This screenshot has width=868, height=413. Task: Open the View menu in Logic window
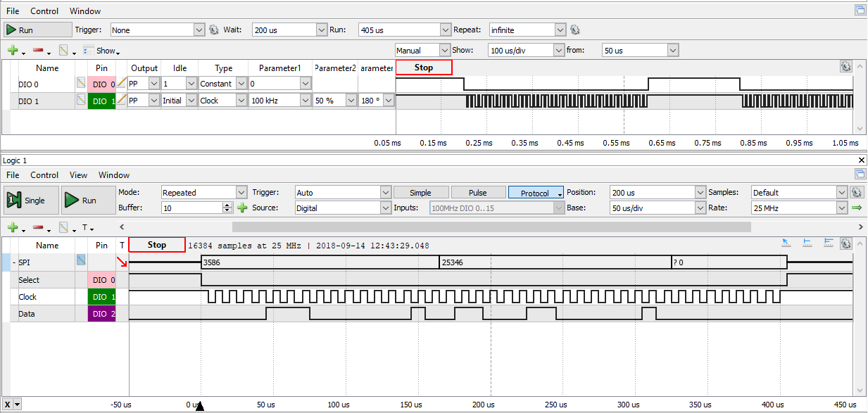coord(79,175)
